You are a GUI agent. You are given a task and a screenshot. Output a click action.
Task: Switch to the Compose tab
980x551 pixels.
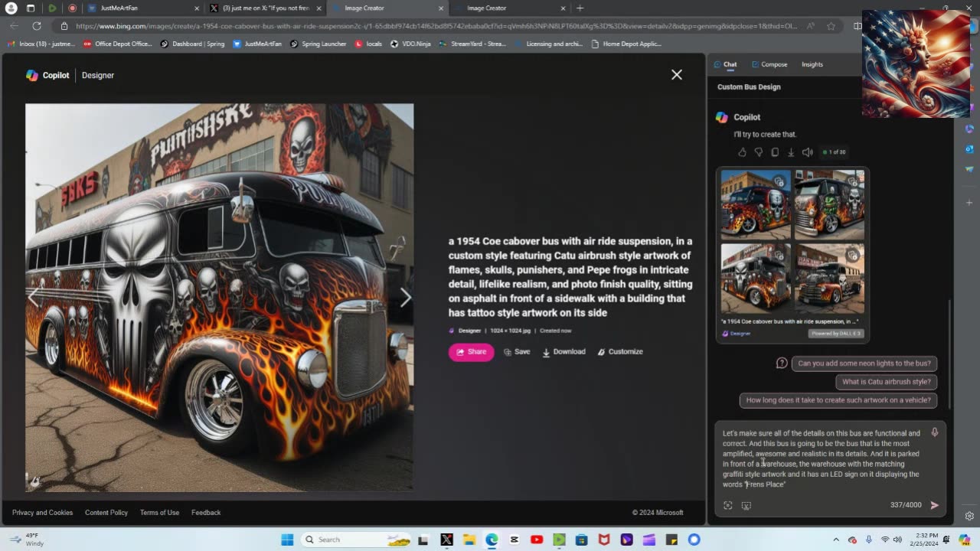(769, 64)
